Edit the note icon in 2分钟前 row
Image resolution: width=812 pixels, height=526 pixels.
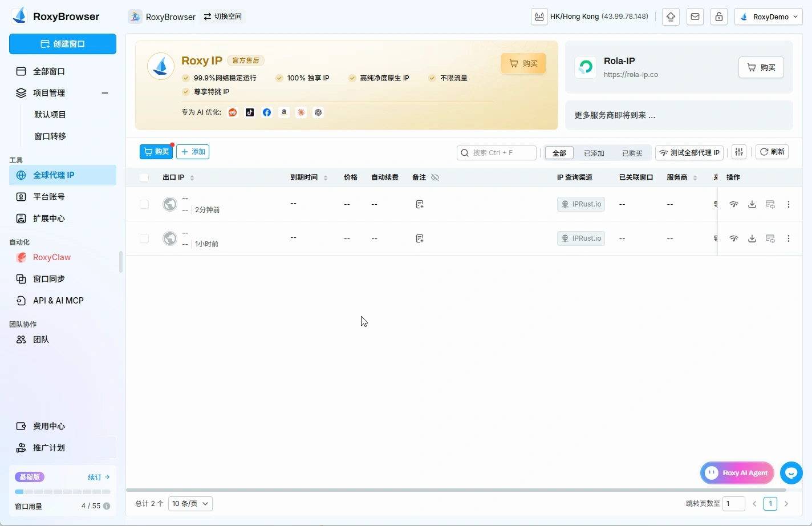pyautogui.click(x=420, y=204)
